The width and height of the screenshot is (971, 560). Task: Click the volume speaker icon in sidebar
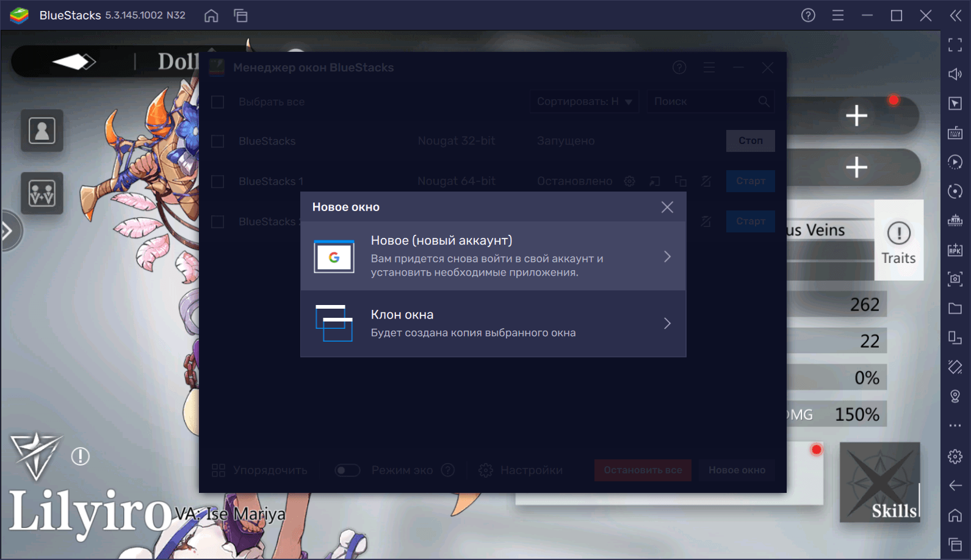[955, 74]
